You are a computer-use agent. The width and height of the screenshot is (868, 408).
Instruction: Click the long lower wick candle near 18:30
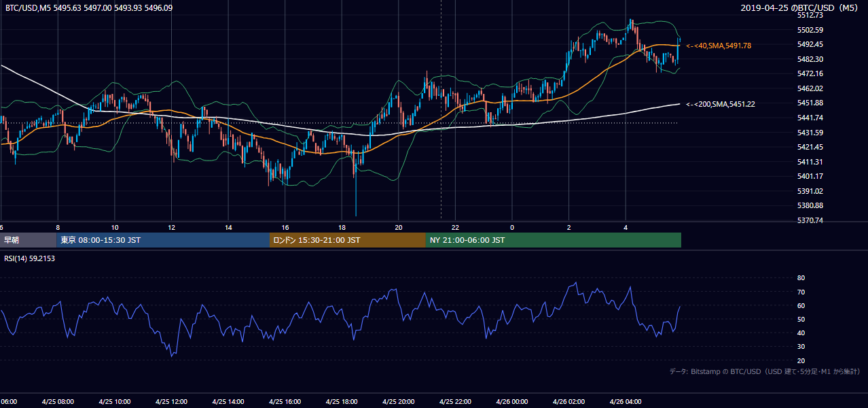(x=356, y=187)
